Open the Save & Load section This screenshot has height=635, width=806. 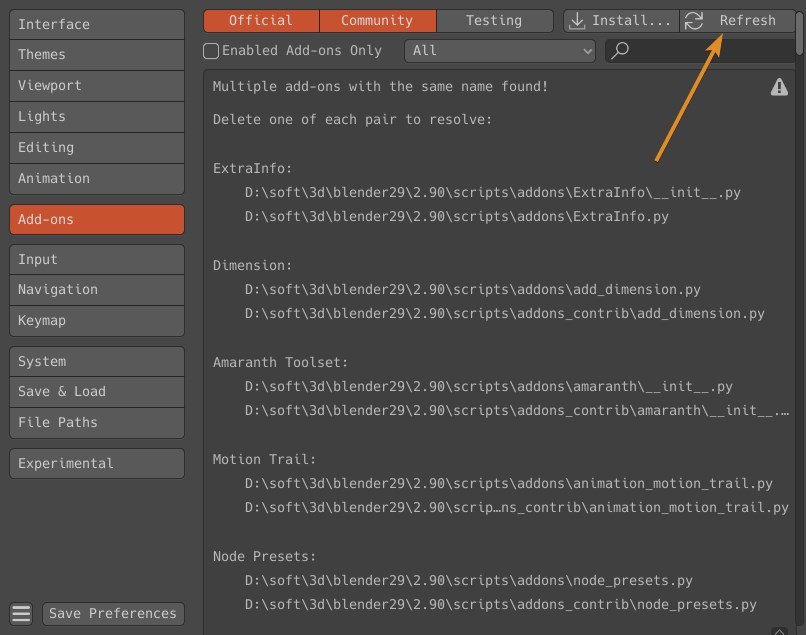(96, 391)
